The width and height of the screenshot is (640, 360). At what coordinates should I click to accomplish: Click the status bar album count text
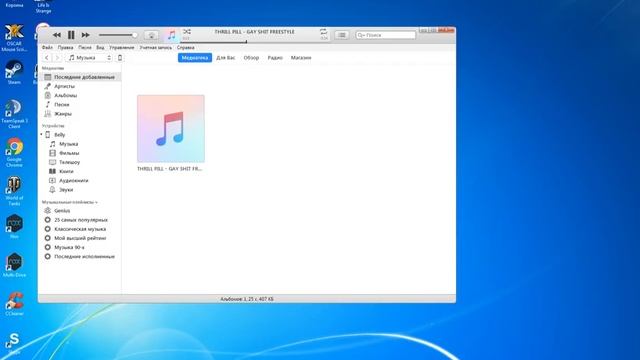tap(247, 299)
